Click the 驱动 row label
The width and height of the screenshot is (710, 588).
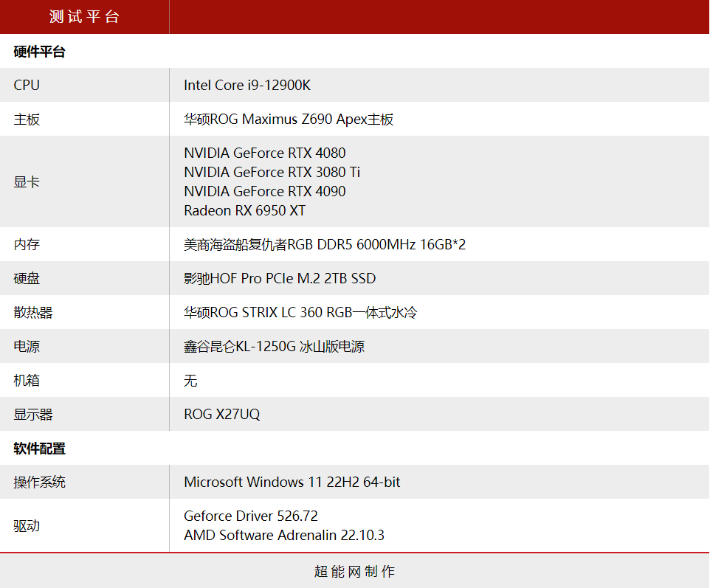pyautogui.click(x=27, y=526)
